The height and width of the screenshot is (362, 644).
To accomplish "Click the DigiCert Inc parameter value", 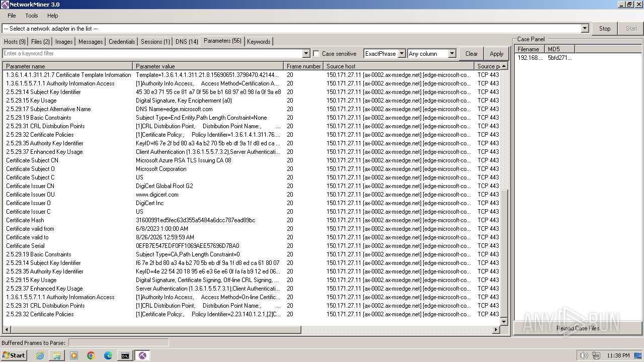I will click(149, 203).
